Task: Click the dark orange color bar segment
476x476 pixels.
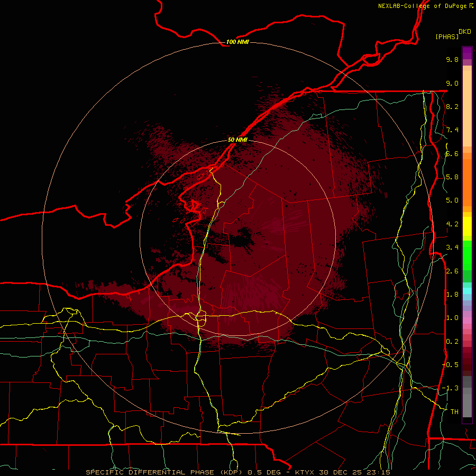Action: coord(467,182)
